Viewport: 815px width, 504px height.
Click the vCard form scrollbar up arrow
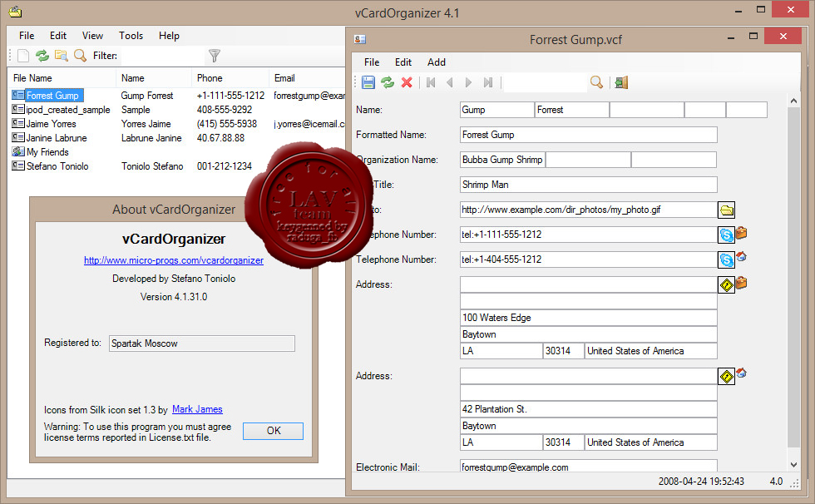793,101
